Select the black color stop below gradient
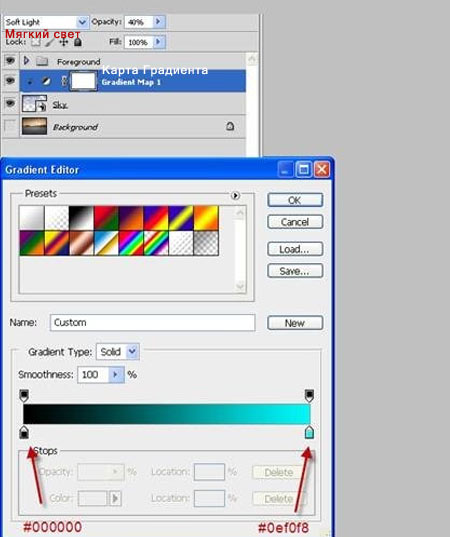The height and width of the screenshot is (537, 450). pyautogui.click(x=24, y=432)
